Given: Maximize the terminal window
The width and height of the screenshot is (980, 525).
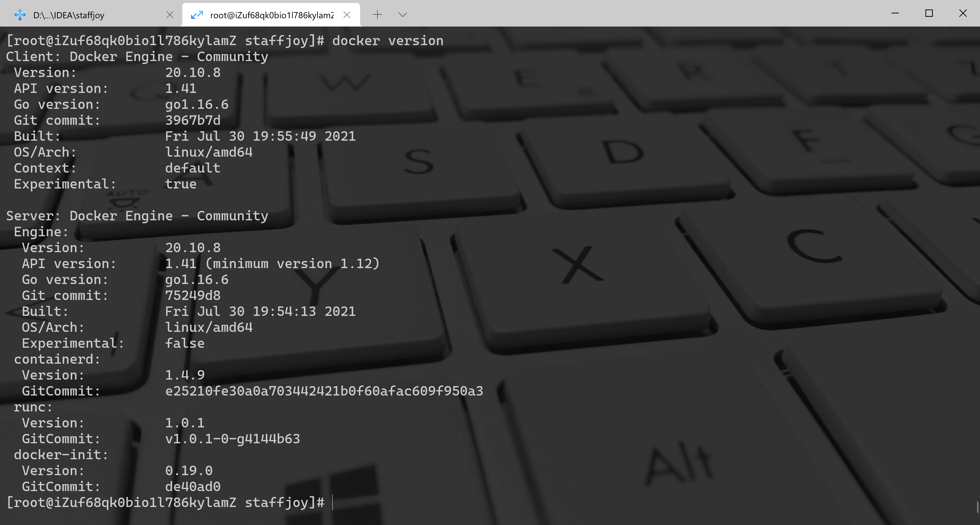Looking at the screenshot, I should pyautogui.click(x=929, y=13).
